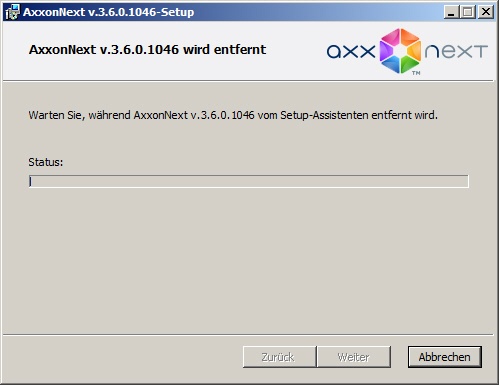Click the disabled Zurück button
Screen dimensions: 499x385
[x=279, y=357]
